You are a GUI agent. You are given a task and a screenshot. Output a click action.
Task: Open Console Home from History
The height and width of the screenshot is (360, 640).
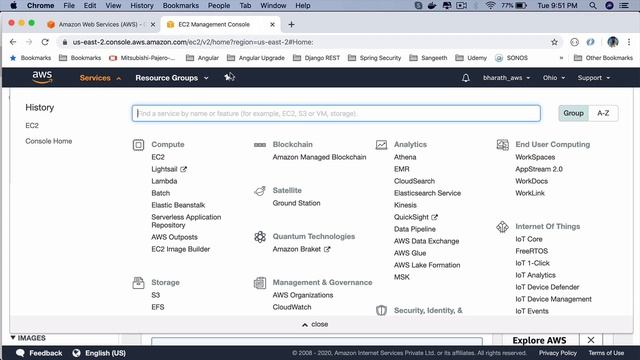[49, 141]
